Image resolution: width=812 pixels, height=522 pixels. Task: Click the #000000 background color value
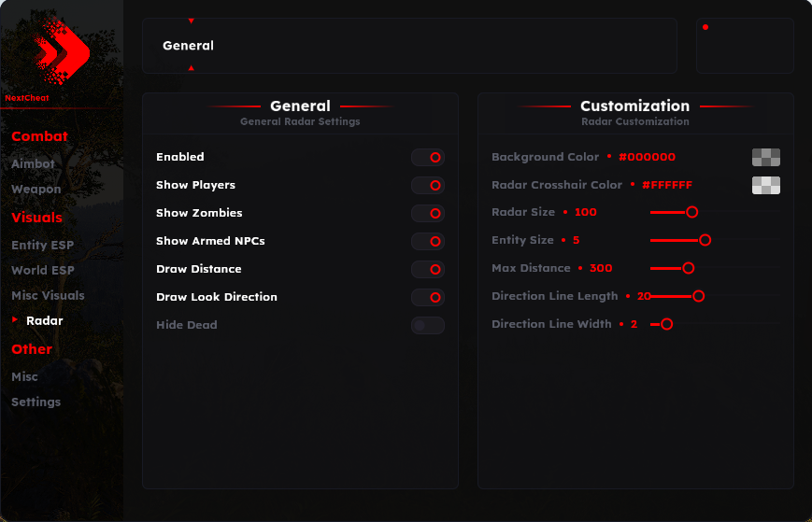[648, 157]
